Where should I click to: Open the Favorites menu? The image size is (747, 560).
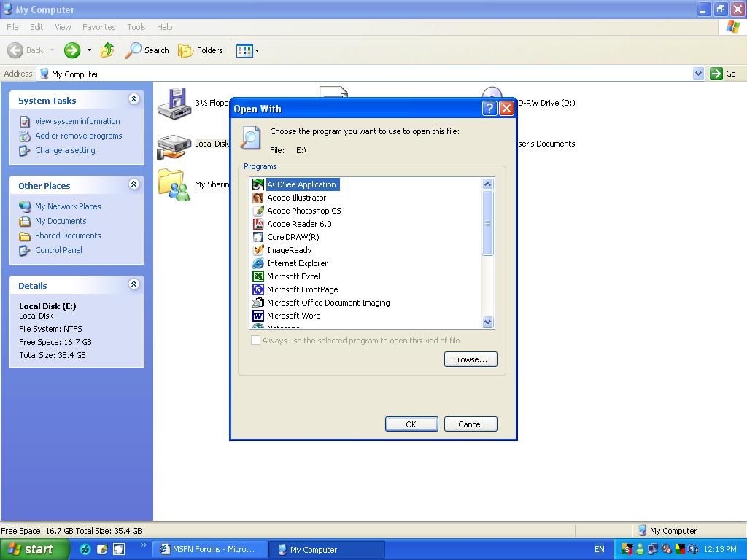(x=99, y=27)
